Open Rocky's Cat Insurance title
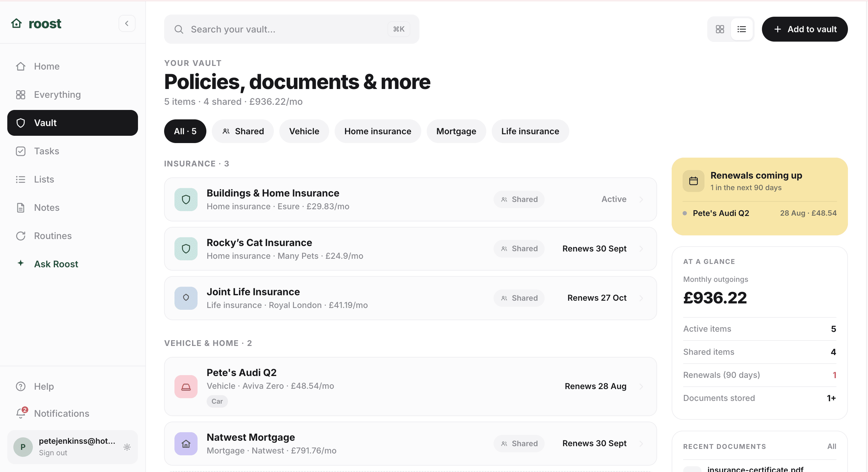Viewport: 868px width, 472px height. 260,242
